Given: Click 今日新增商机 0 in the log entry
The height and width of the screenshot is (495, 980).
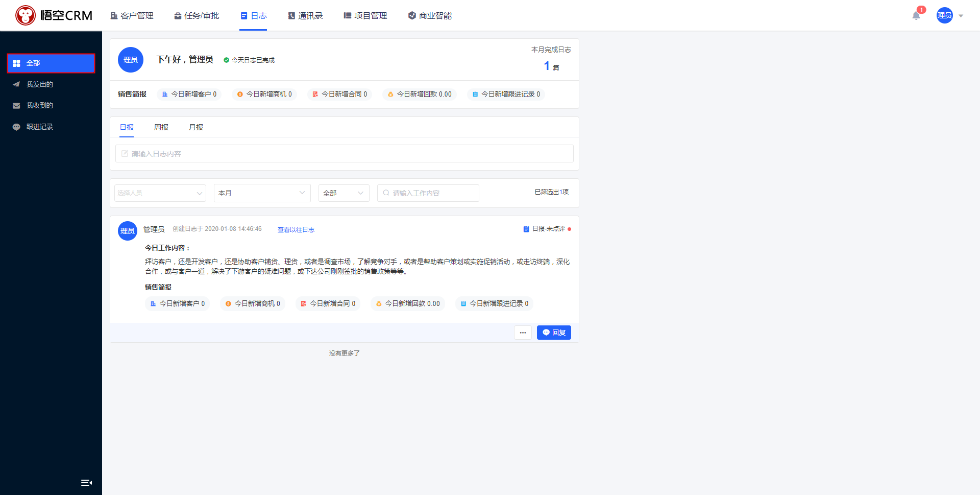Looking at the screenshot, I should pos(253,303).
